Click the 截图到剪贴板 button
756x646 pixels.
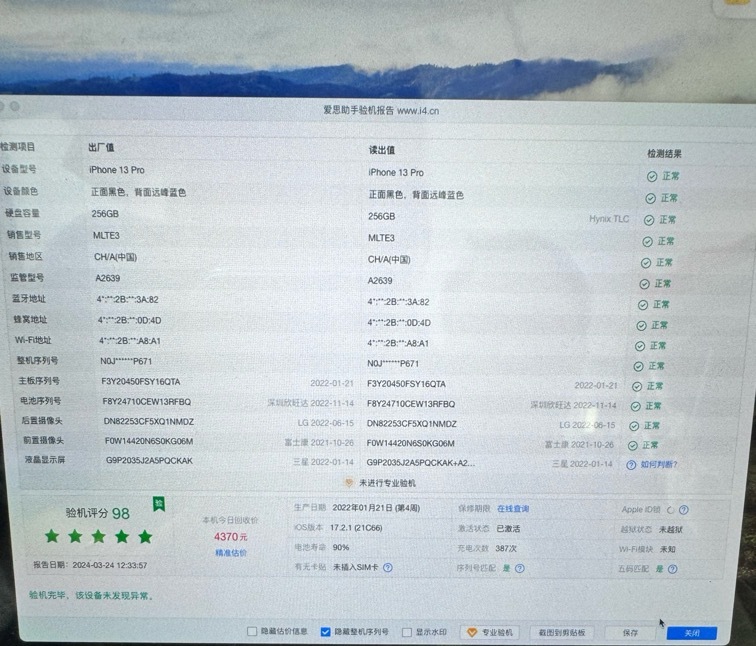[562, 633]
